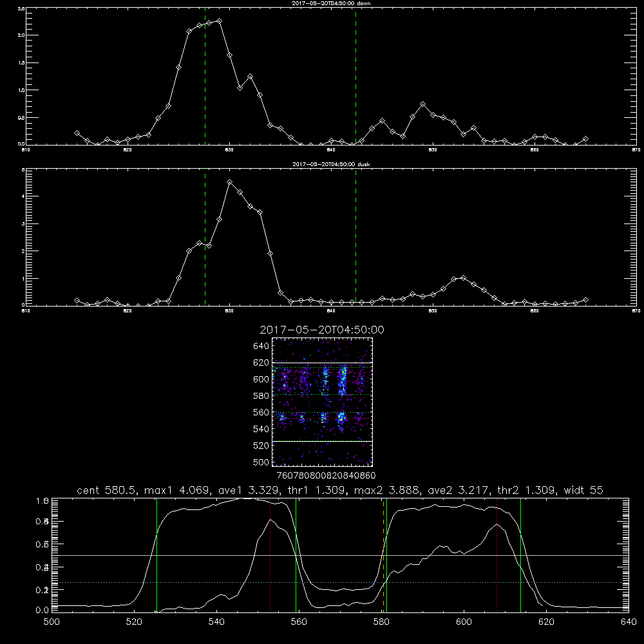Click the orange dashed line in the bottom plot
The image size is (644, 644).
(384, 554)
